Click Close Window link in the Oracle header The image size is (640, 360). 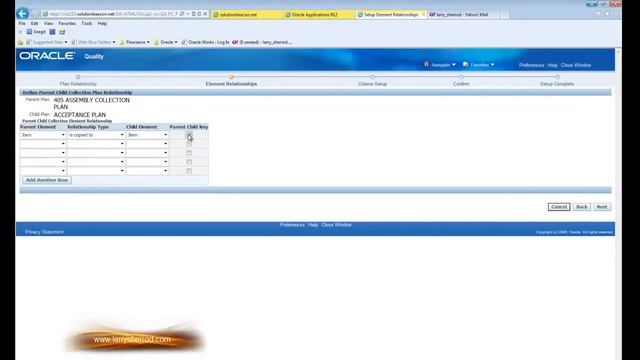(576, 65)
